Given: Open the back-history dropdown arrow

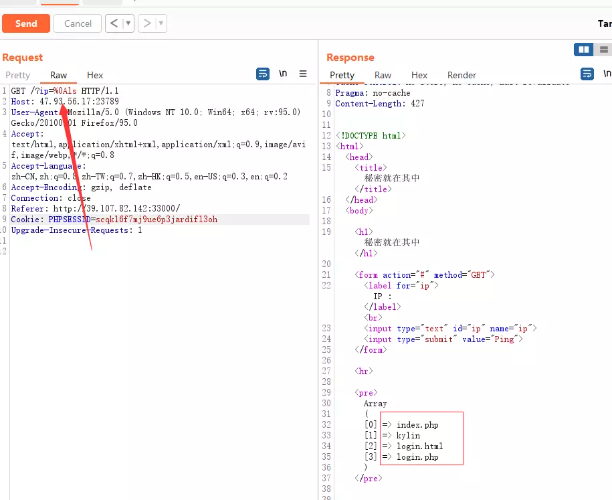Looking at the screenshot, I should click(x=127, y=23).
